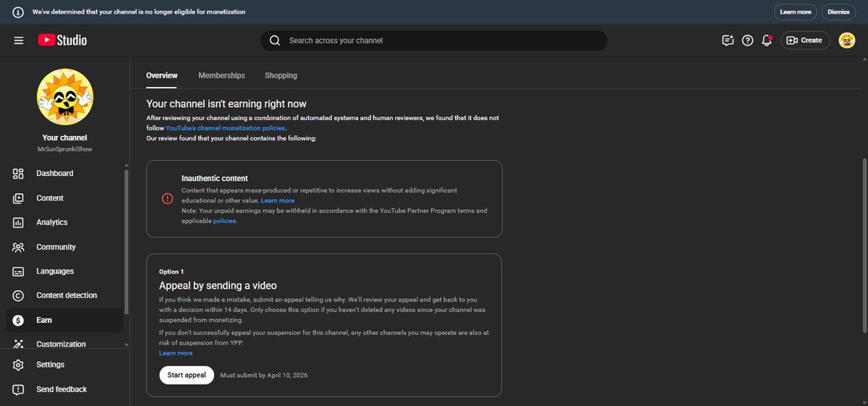Click the sidebar scrollbar thumb
The height and width of the screenshot is (406, 868).
[x=127, y=241]
